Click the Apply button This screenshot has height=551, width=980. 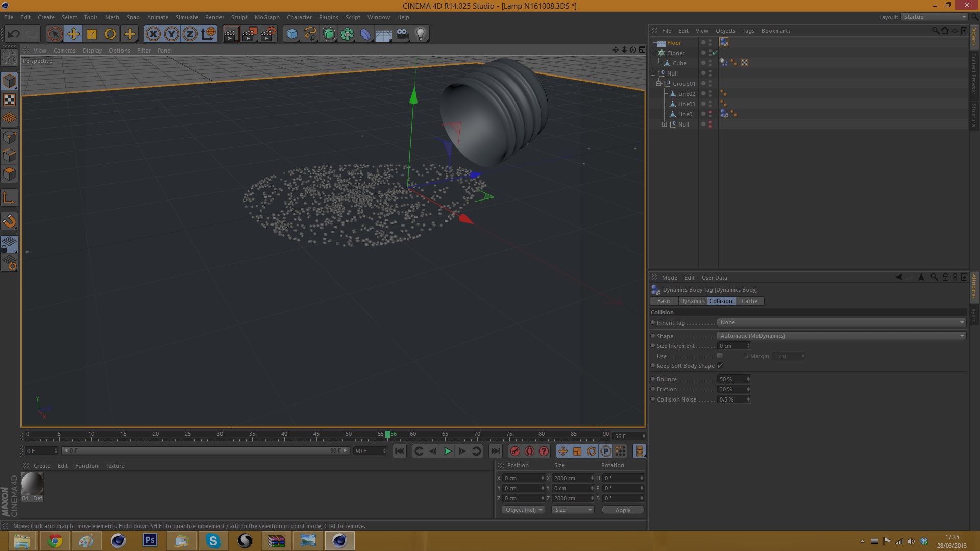coord(623,510)
